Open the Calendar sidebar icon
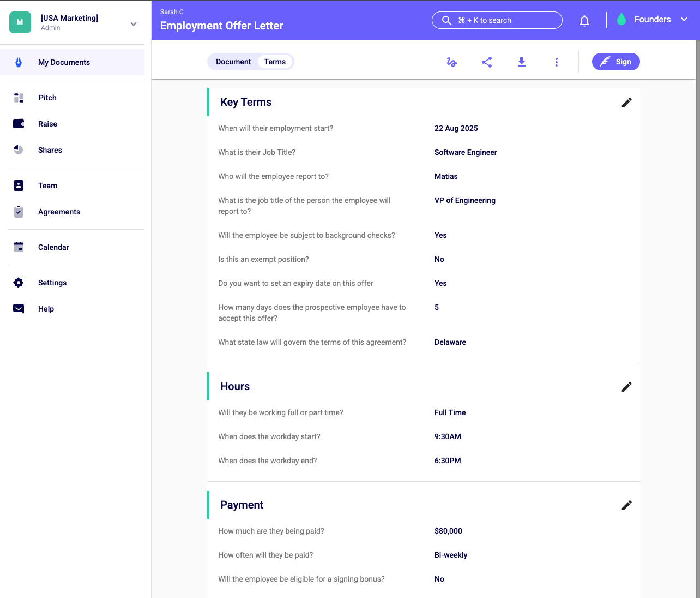Screen dimensions: 700x598 (18, 247)
